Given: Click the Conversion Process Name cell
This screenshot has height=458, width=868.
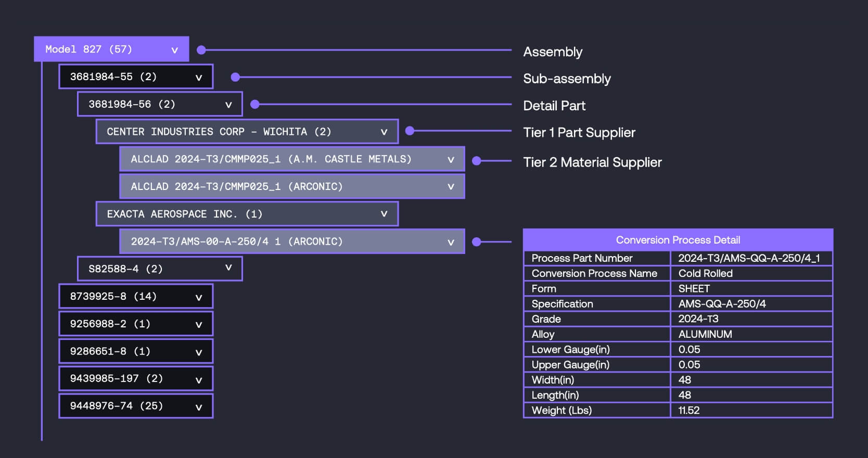Looking at the screenshot, I should click(x=597, y=273).
